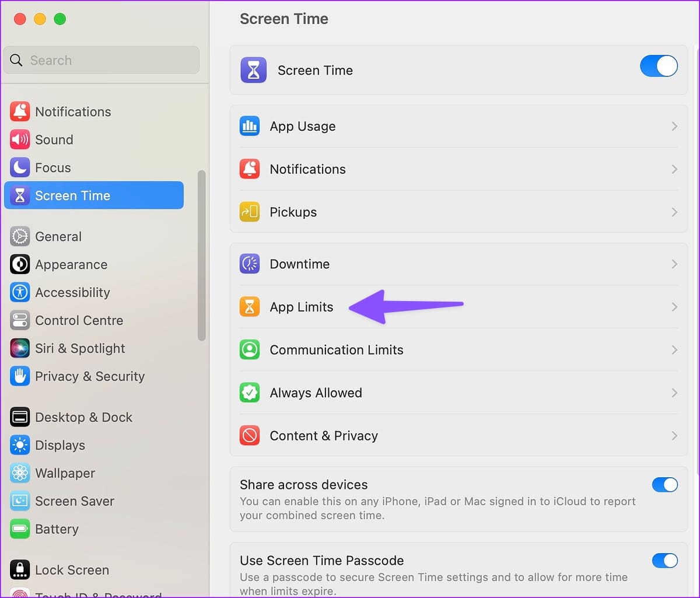Screen dimensions: 700x598
Task: Click the sidebar vertical scrollbar
Action: [202, 255]
